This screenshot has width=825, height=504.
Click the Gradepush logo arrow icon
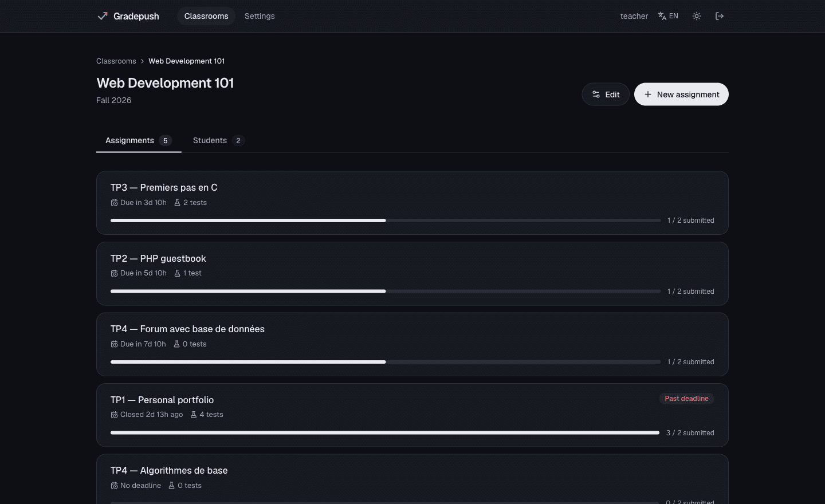pos(103,16)
